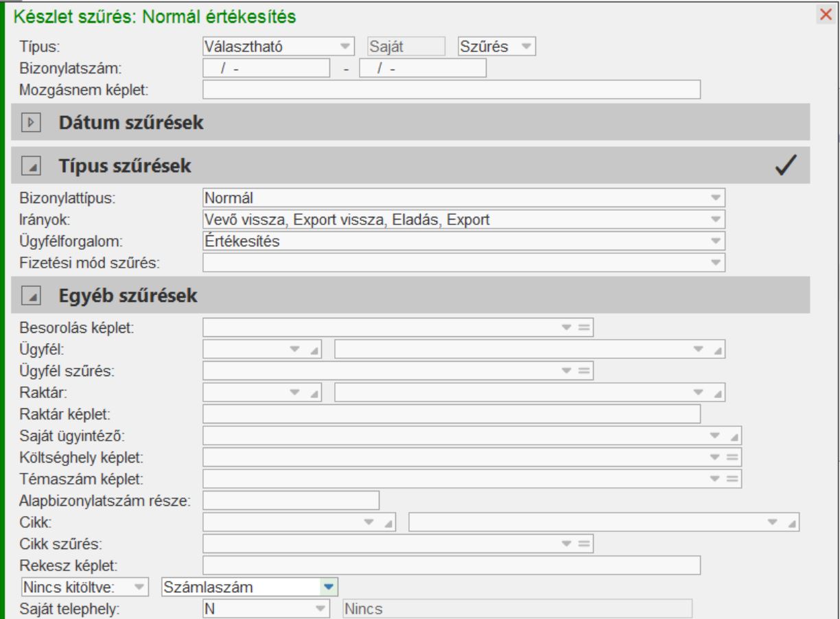The height and width of the screenshot is (619, 840).
Task: Click the read-only Saját field beside Típus
Action: 406,47
